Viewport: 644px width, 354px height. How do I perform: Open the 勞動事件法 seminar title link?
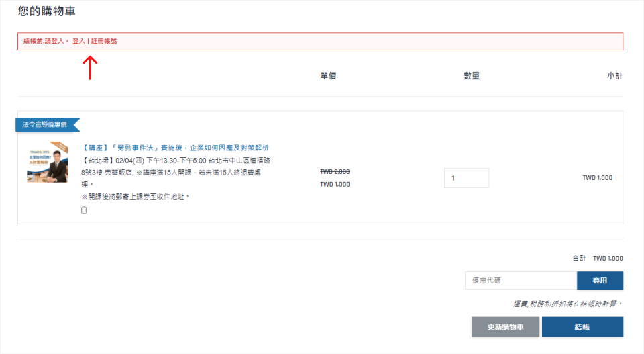click(x=176, y=148)
